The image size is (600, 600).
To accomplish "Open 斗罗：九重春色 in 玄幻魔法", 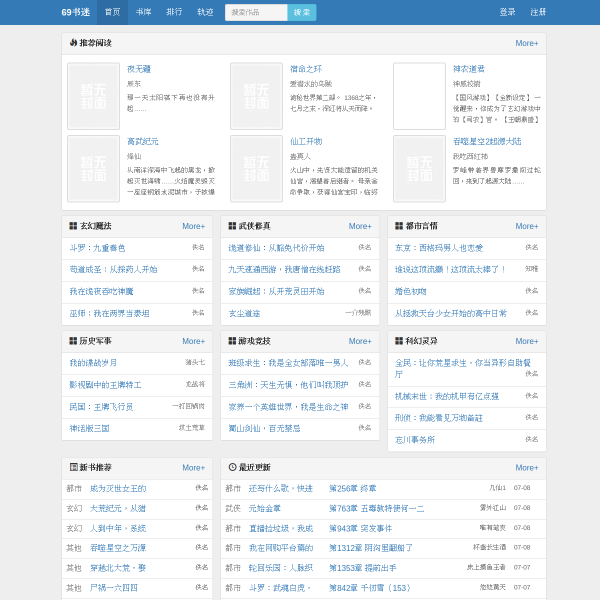I will point(97,248).
